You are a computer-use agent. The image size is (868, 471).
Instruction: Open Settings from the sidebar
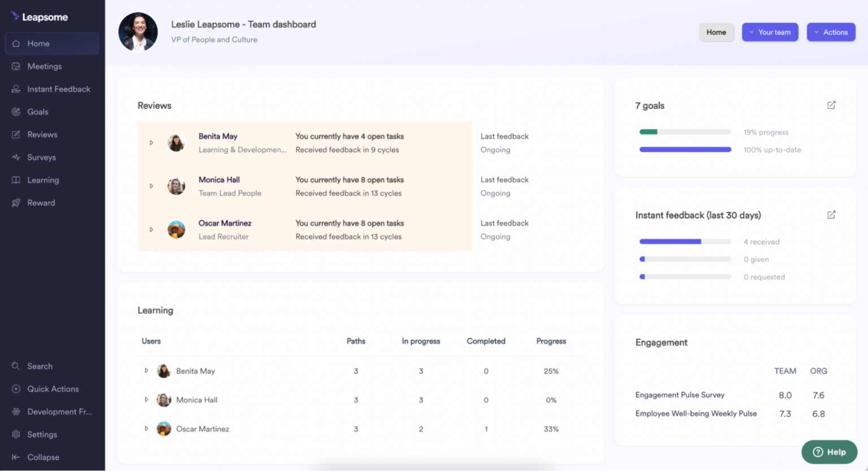(x=15, y=434)
